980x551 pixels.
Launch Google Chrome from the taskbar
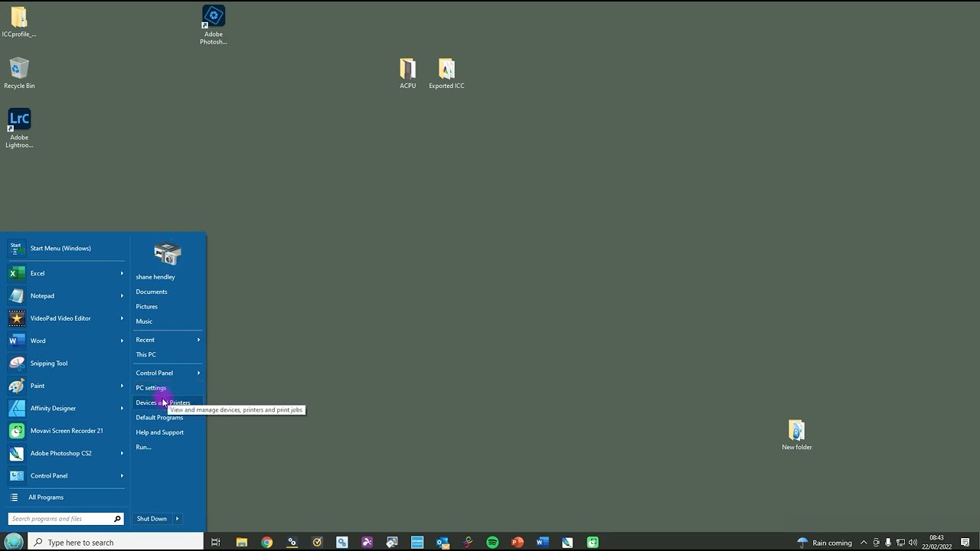click(x=266, y=543)
